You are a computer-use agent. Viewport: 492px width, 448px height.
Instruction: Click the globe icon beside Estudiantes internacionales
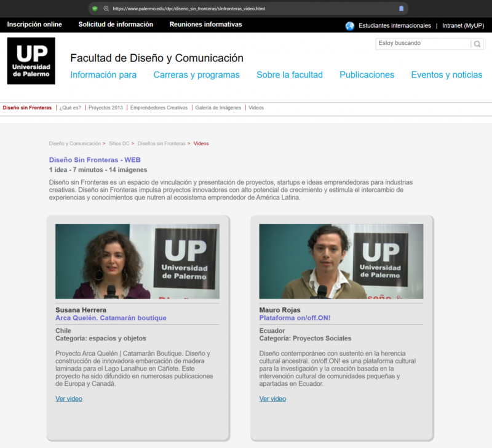coord(349,26)
